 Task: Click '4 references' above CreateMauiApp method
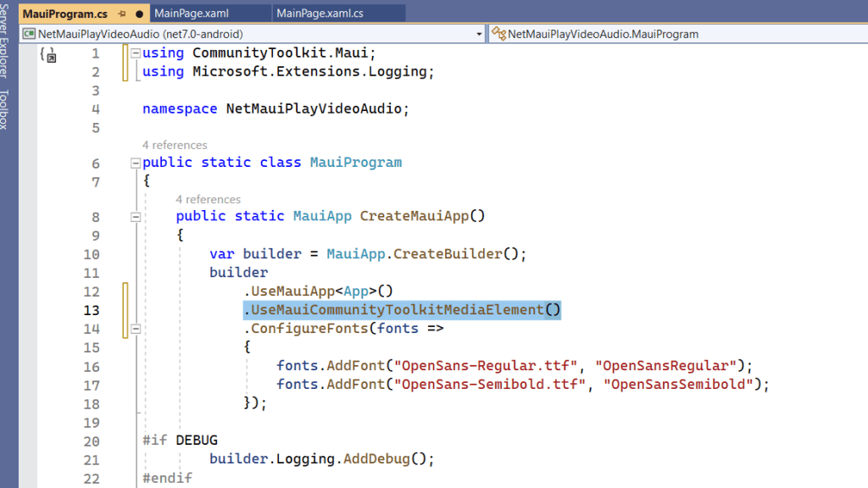pos(209,199)
